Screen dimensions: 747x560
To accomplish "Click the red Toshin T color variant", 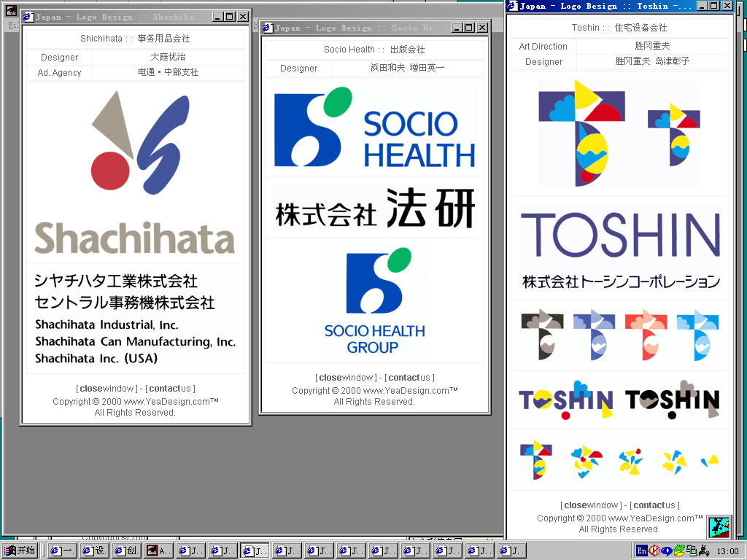I will click(x=646, y=335).
